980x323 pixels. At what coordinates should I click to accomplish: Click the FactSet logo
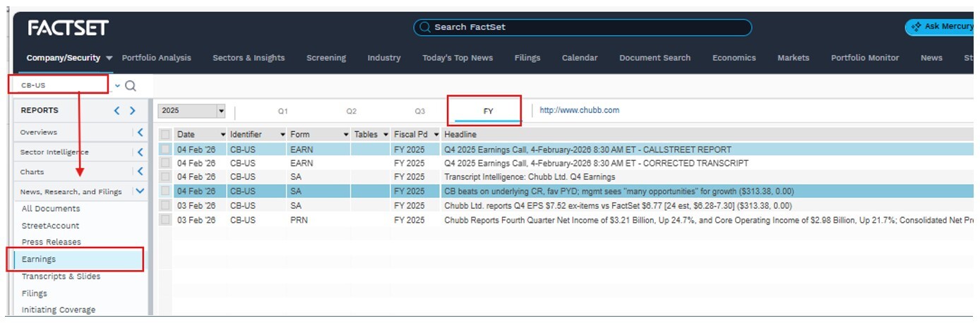[68, 28]
